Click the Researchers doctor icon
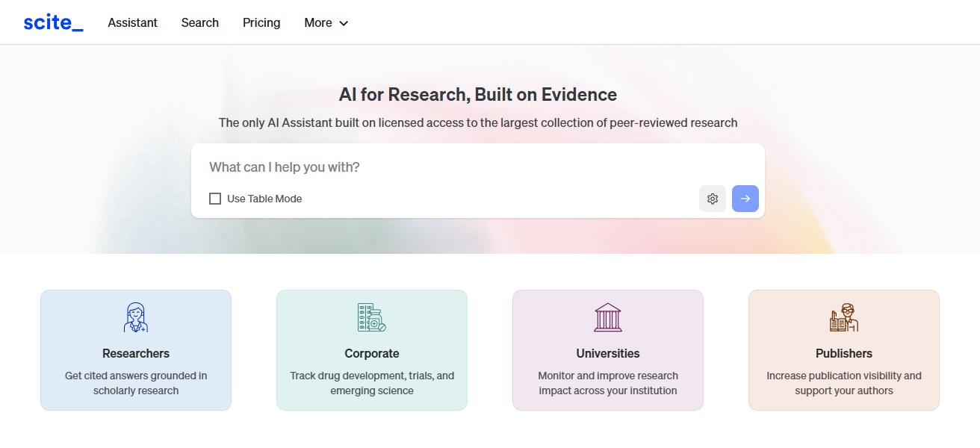This screenshot has width=980, height=448. tap(136, 317)
